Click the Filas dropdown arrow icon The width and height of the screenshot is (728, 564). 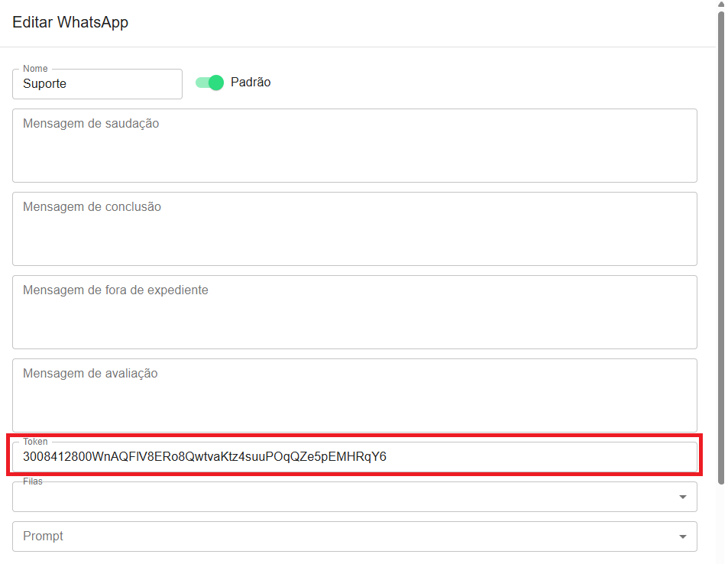(682, 498)
